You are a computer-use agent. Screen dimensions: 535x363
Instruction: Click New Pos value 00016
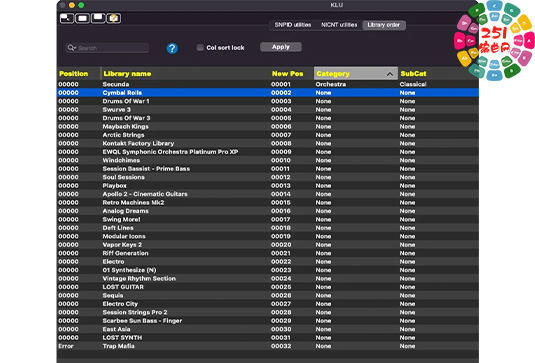coord(281,211)
